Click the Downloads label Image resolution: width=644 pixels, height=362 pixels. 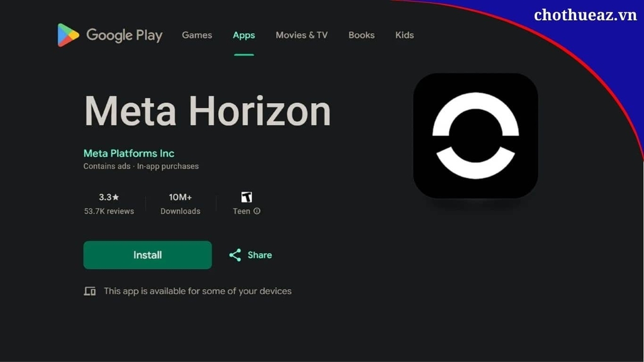[180, 211]
